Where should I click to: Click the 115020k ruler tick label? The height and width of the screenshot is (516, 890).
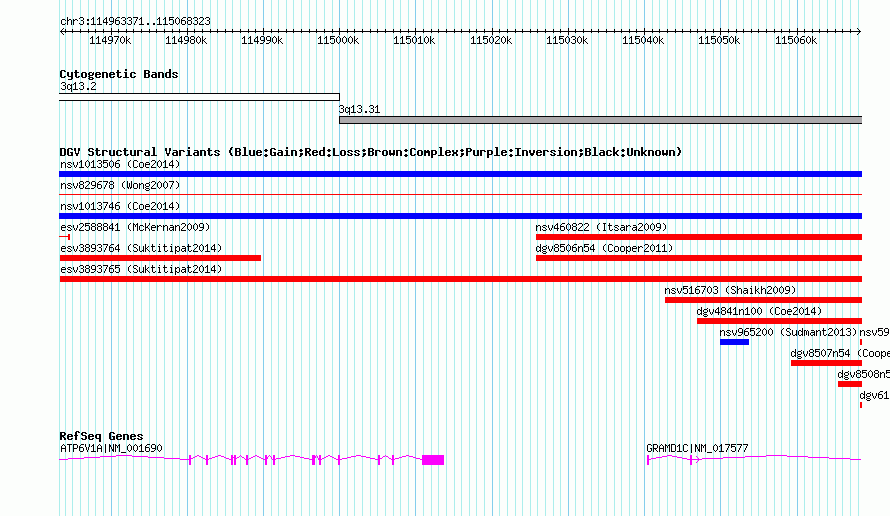click(491, 40)
